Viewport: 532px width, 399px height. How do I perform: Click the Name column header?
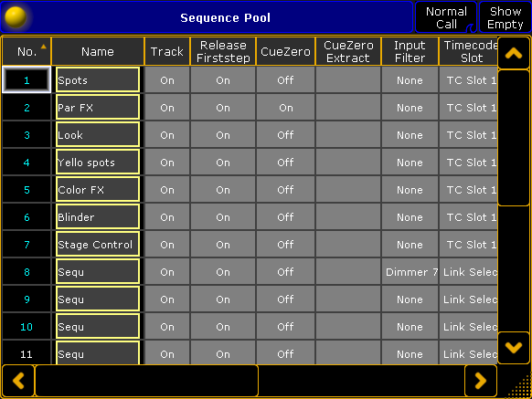[x=98, y=51]
